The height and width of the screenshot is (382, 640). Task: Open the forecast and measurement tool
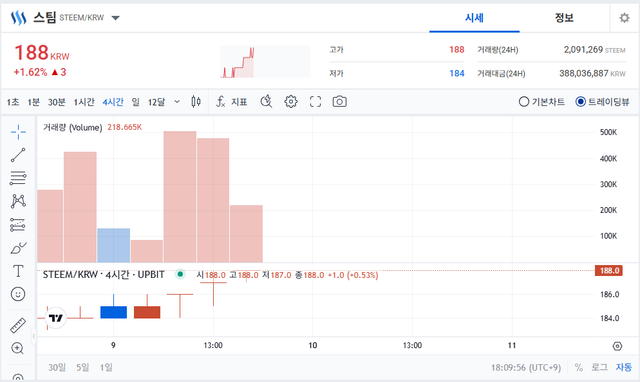pyautogui.click(x=18, y=224)
